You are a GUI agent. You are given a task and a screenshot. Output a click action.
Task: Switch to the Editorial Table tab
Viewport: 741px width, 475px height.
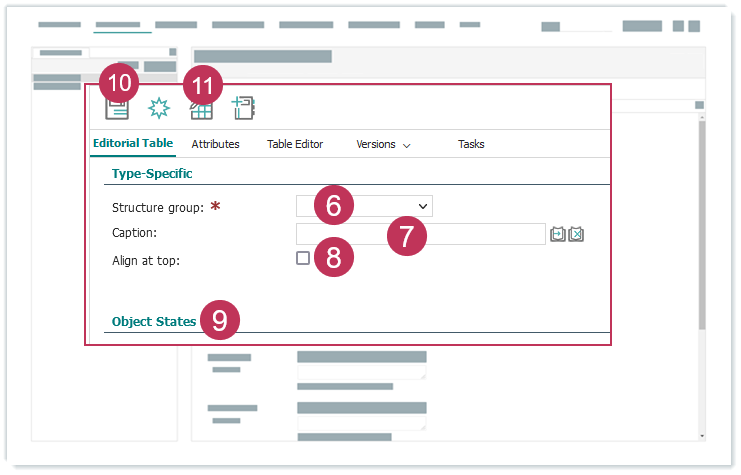click(x=133, y=144)
